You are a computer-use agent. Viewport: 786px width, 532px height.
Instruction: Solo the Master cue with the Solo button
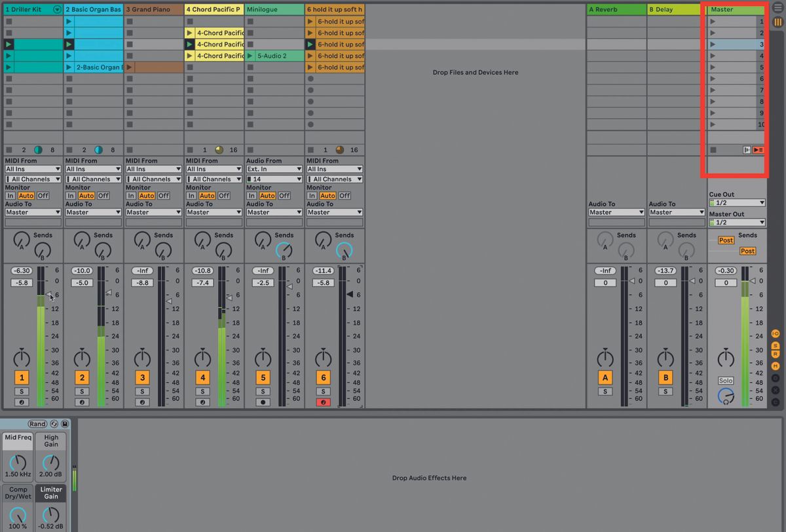[726, 380]
